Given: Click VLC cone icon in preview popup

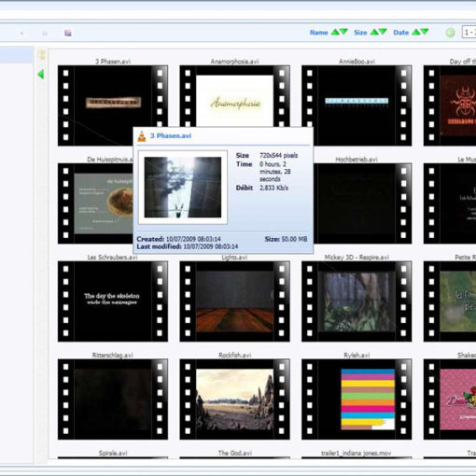Looking at the screenshot, I should click(142, 136).
